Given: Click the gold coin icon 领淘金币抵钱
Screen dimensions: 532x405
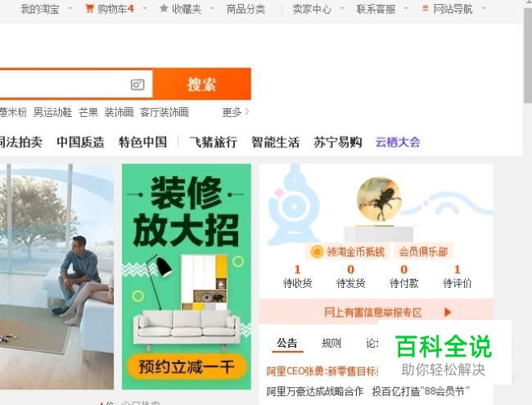Looking at the screenshot, I should pos(317,252).
